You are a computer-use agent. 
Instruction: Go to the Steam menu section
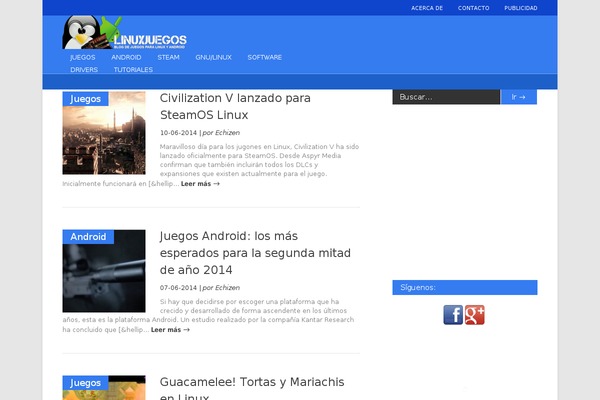pyautogui.click(x=168, y=57)
